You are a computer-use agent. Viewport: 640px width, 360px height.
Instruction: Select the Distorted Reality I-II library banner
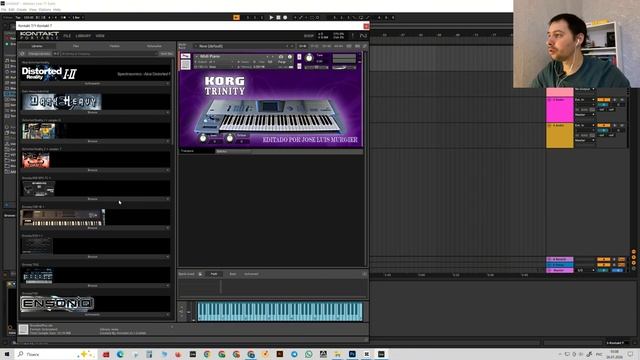[96, 73]
